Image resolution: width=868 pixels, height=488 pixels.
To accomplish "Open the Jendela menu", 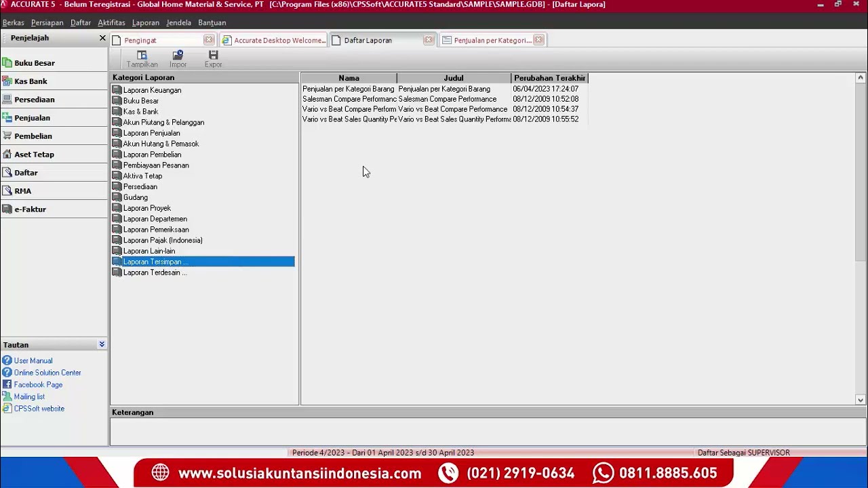I will [x=179, y=22].
